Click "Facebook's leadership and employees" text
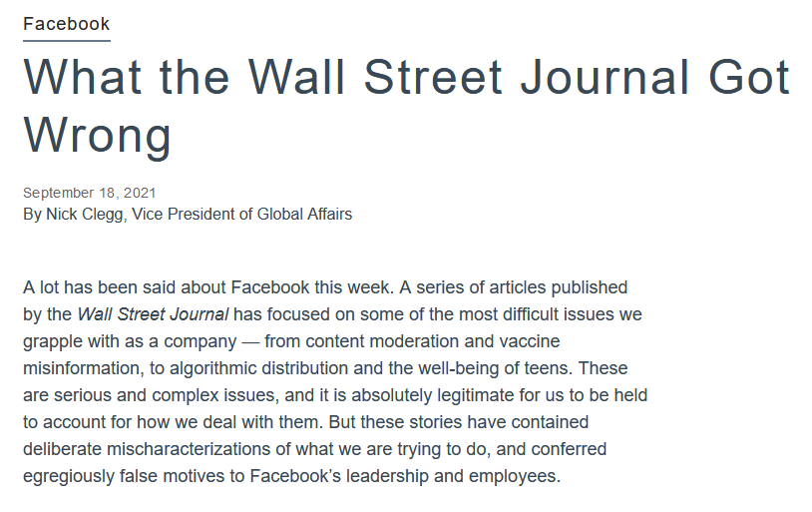This screenshot has width=812, height=512. (403, 476)
